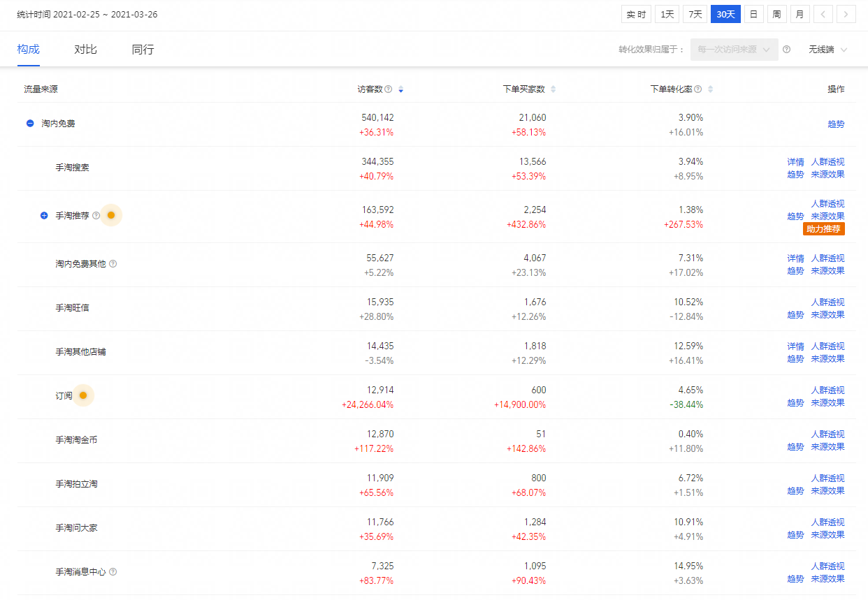Click the 手淘问大家 source name
Viewport: 868px width, 600px height.
pyautogui.click(x=77, y=528)
